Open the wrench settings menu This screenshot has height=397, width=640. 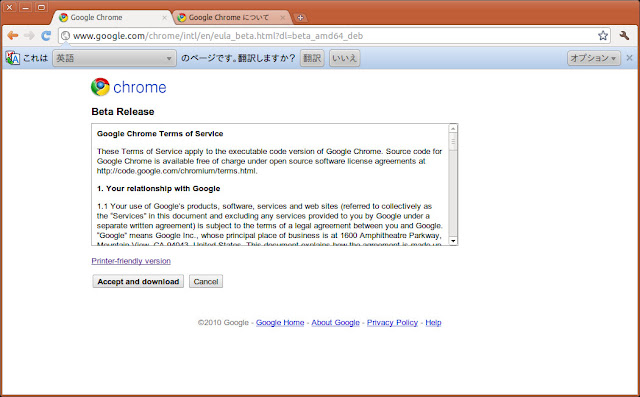(624, 36)
